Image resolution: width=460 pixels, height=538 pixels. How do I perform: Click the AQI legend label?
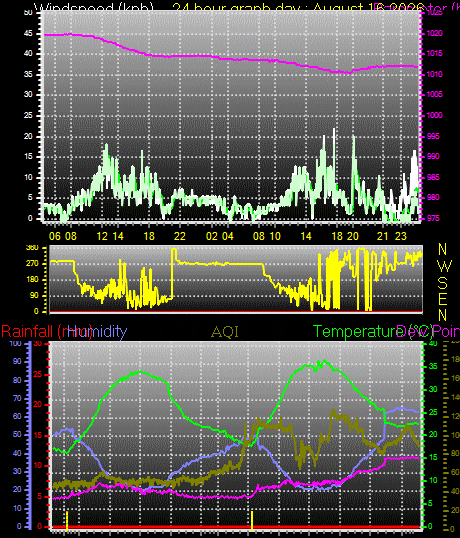click(x=225, y=332)
